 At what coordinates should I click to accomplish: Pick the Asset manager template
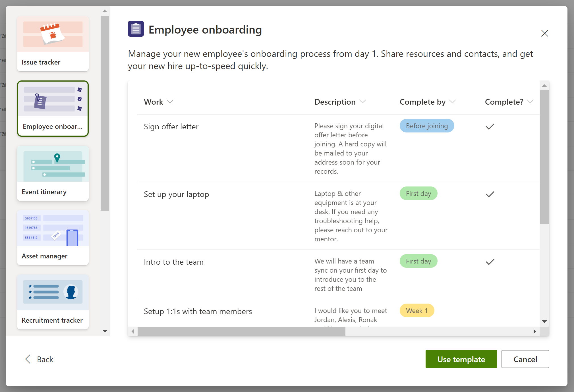click(x=53, y=237)
